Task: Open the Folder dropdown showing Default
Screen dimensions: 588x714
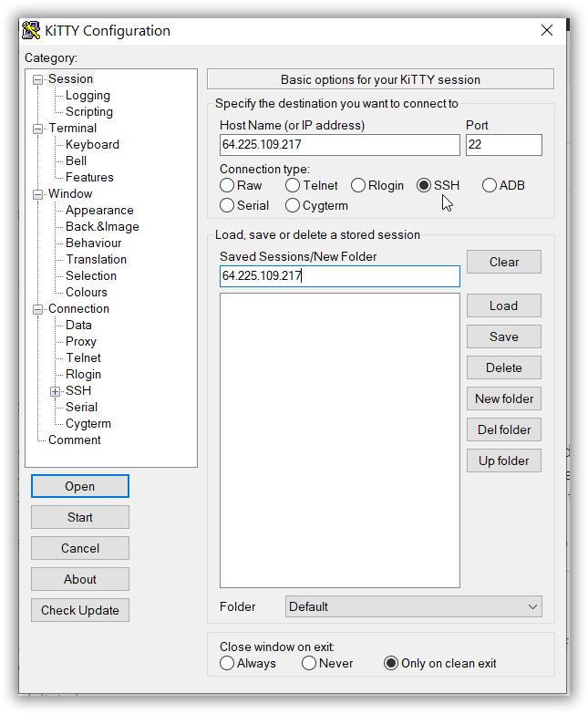Action: click(x=413, y=606)
